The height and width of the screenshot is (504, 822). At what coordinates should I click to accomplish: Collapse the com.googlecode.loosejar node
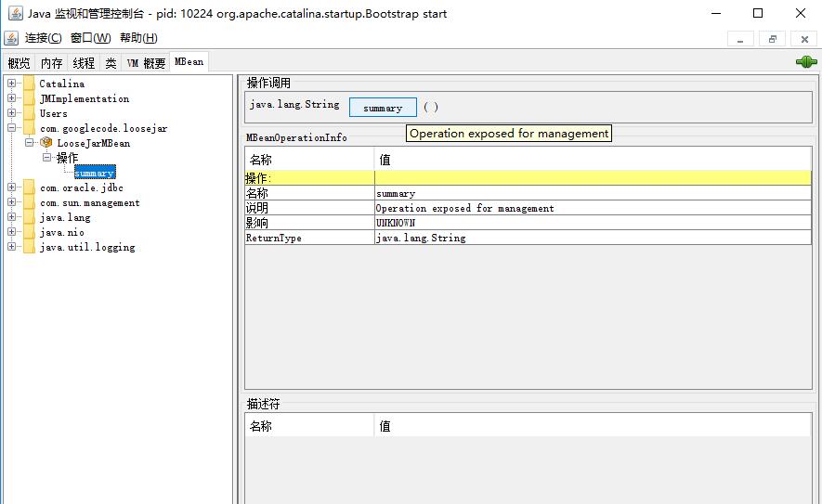(12, 128)
